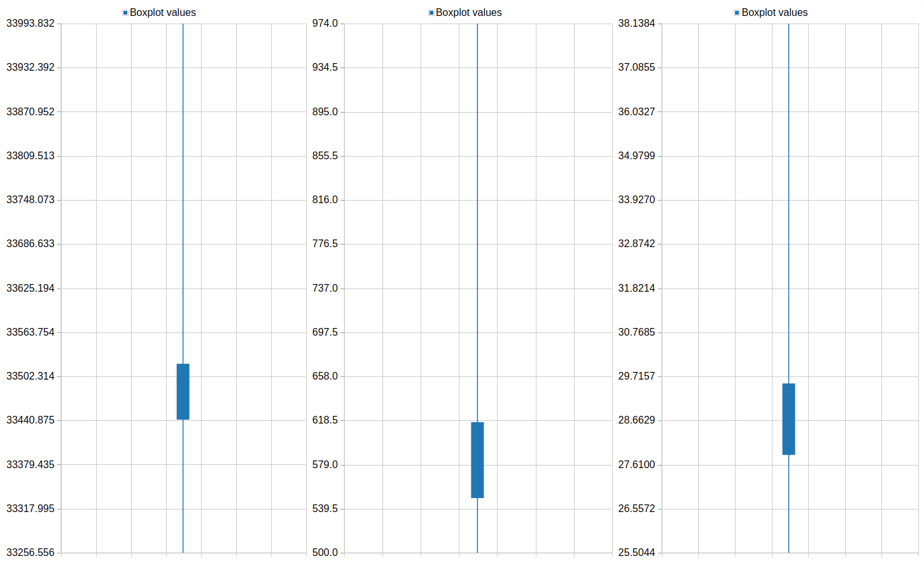924x563 pixels.
Task: Click axis label 36.0327
Action: point(636,112)
